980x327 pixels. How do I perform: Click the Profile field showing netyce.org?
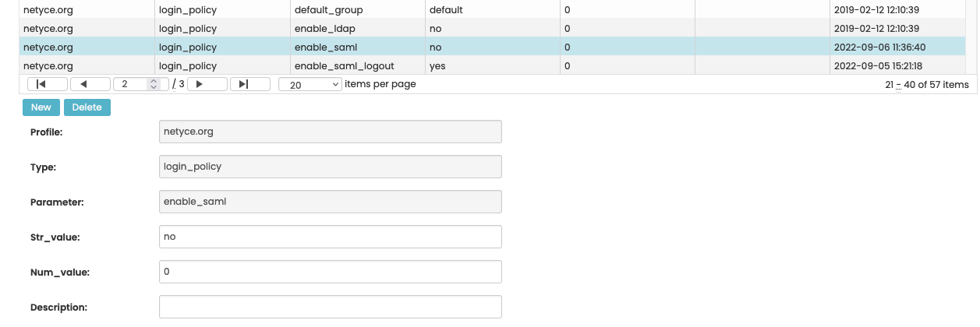pyautogui.click(x=330, y=132)
